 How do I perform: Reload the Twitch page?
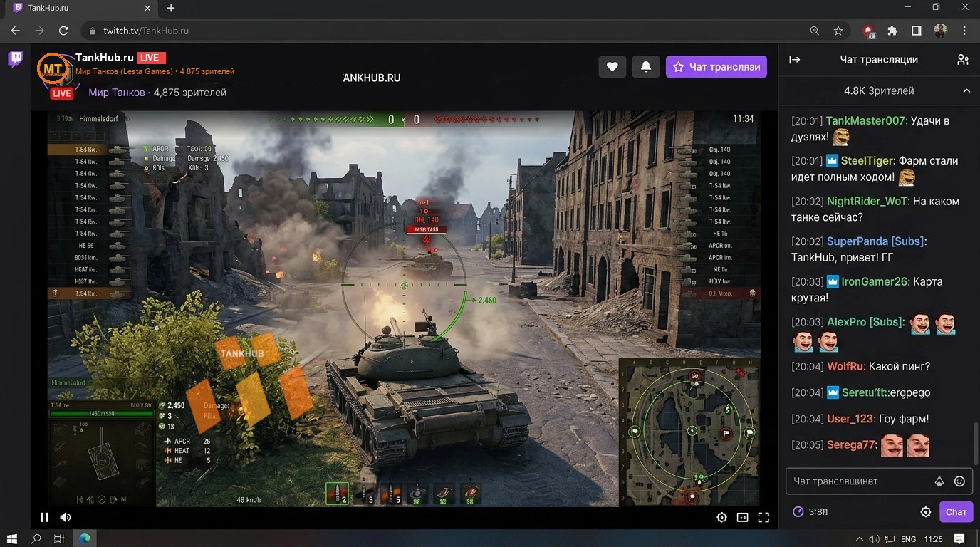63,31
